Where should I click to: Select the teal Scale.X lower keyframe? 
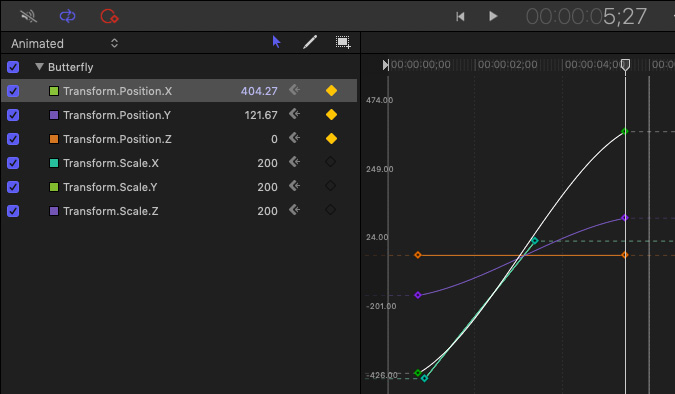(x=424, y=378)
